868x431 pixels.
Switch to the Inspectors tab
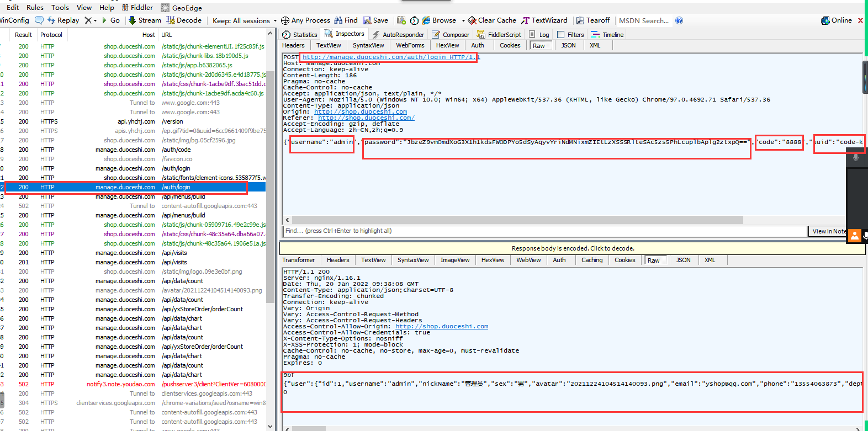[x=345, y=34]
